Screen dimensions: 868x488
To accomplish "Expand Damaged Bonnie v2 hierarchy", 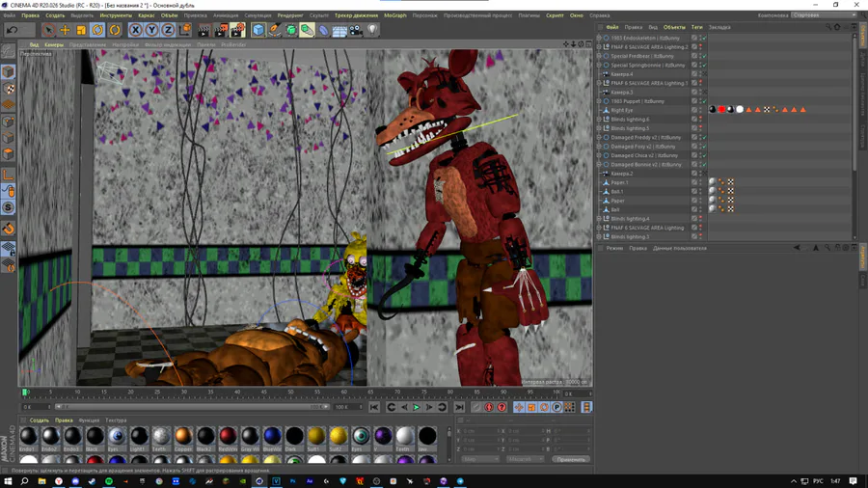I will coord(599,164).
